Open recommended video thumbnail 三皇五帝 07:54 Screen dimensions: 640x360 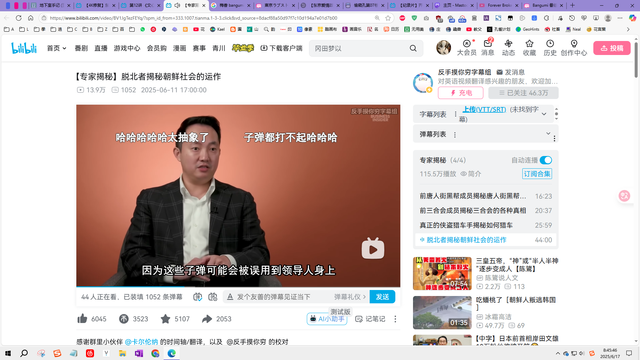pyautogui.click(x=442, y=273)
